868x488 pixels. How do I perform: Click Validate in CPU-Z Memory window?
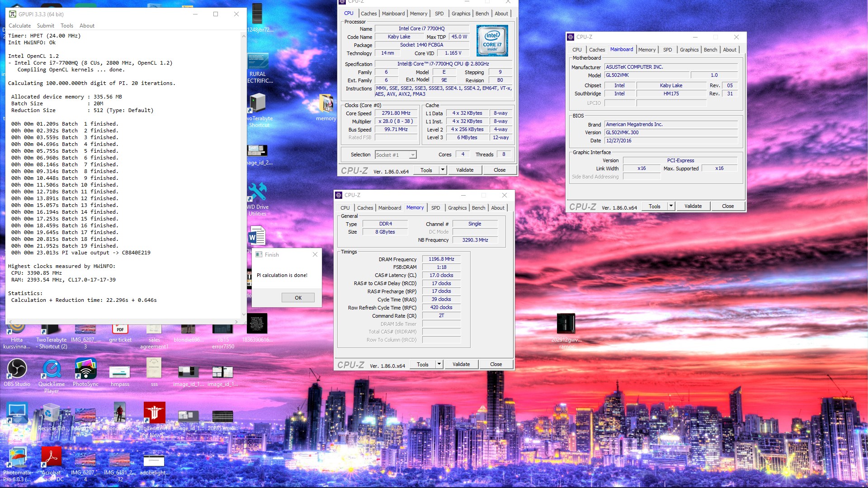click(x=461, y=364)
